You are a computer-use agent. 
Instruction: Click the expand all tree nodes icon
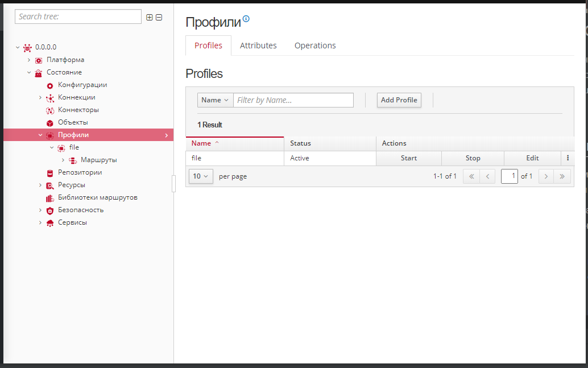click(x=150, y=17)
